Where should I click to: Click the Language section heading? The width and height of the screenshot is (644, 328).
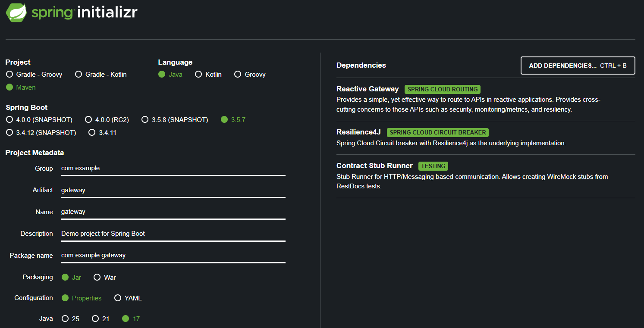click(x=175, y=62)
